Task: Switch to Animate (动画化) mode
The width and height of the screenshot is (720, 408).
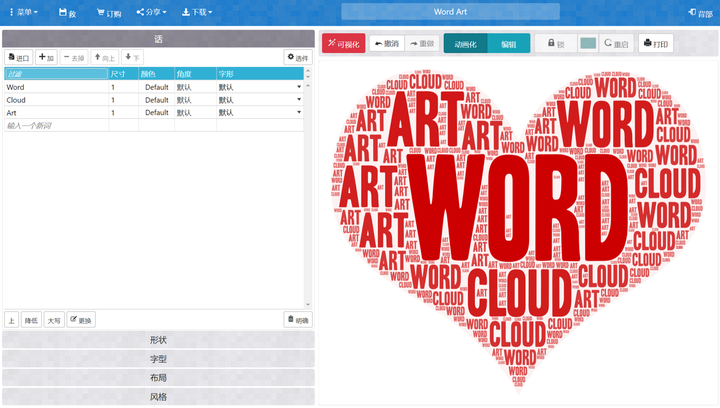Action: [465, 44]
